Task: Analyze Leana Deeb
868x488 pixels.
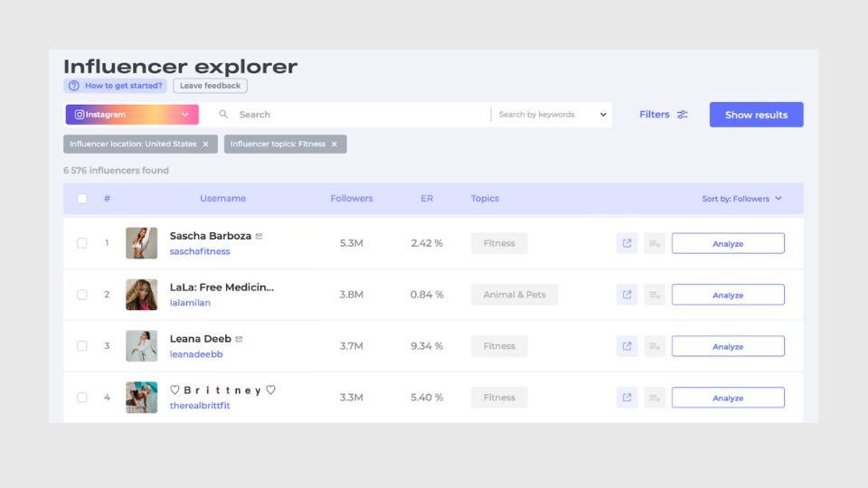Action: pyautogui.click(x=728, y=346)
